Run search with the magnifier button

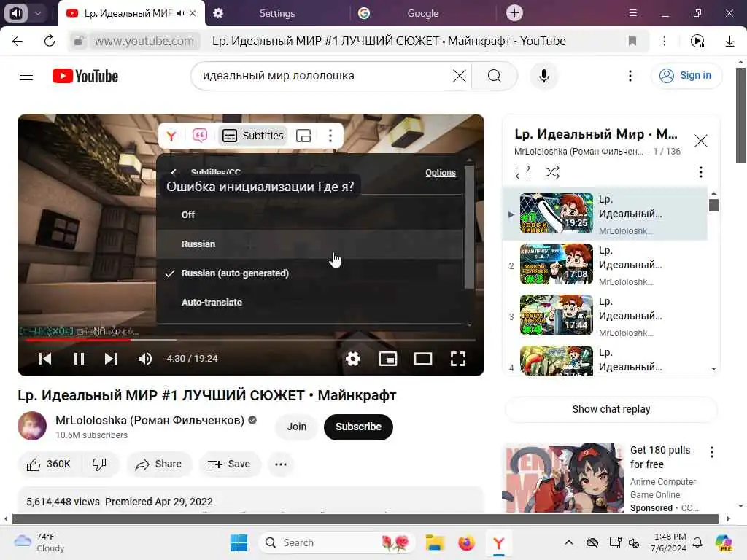[x=495, y=76]
